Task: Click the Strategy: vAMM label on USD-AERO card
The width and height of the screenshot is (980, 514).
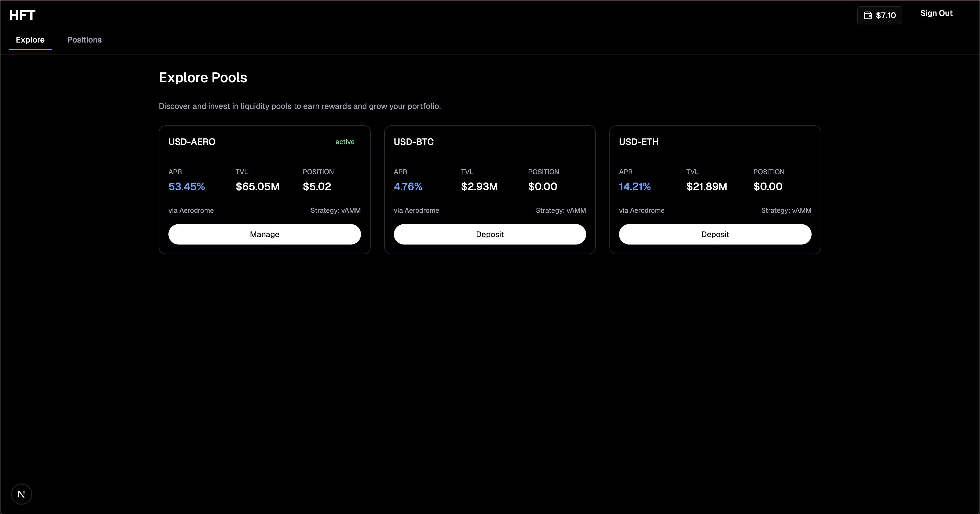Action: (x=335, y=210)
